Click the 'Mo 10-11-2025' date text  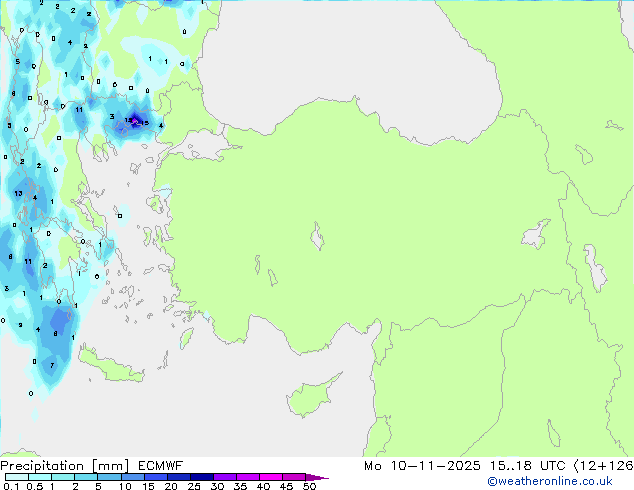pos(422,466)
